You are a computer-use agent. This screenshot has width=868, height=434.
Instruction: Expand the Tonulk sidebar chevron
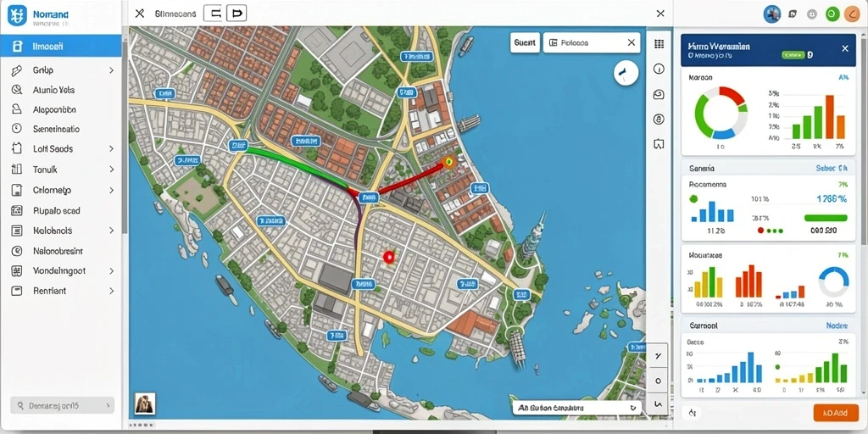[111, 170]
